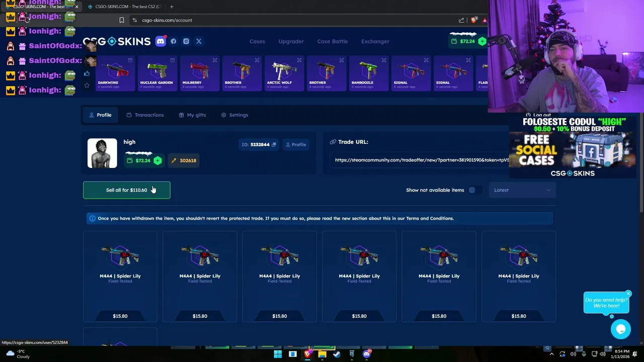Open Steam from the taskbar

tap(337, 354)
